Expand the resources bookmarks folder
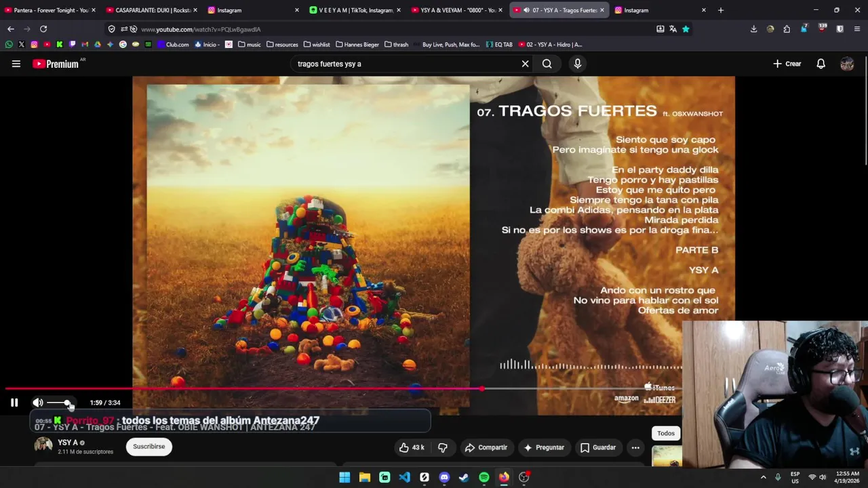 (x=282, y=45)
